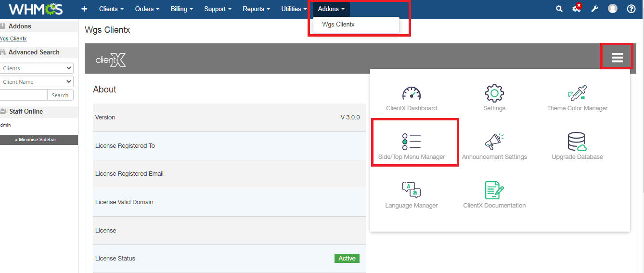644x273 pixels.
Task: Toggle the hamburger menu button
Action: tap(617, 58)
